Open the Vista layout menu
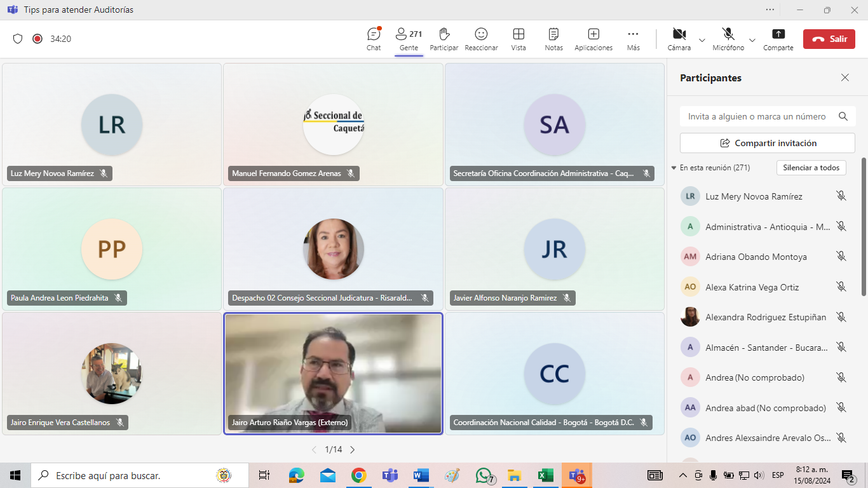868x488 pixels. click(518, 39)
